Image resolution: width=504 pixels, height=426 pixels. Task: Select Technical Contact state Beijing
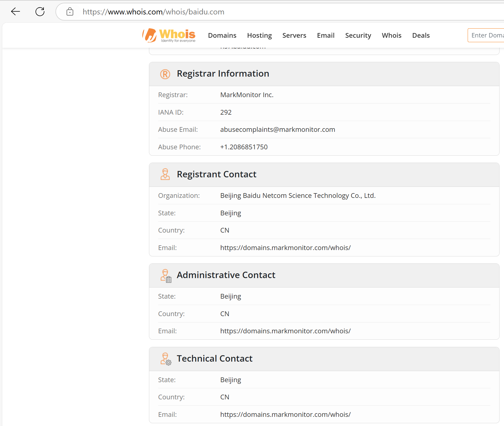pyautogui.click(x=231, y=380)
